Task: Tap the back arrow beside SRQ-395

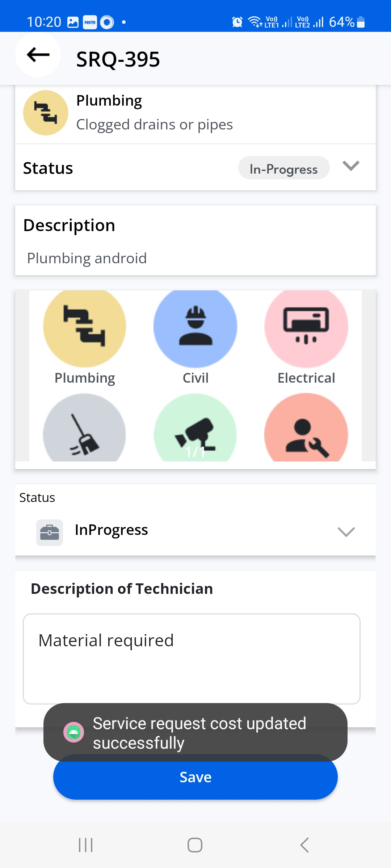Action: point(38,55)
